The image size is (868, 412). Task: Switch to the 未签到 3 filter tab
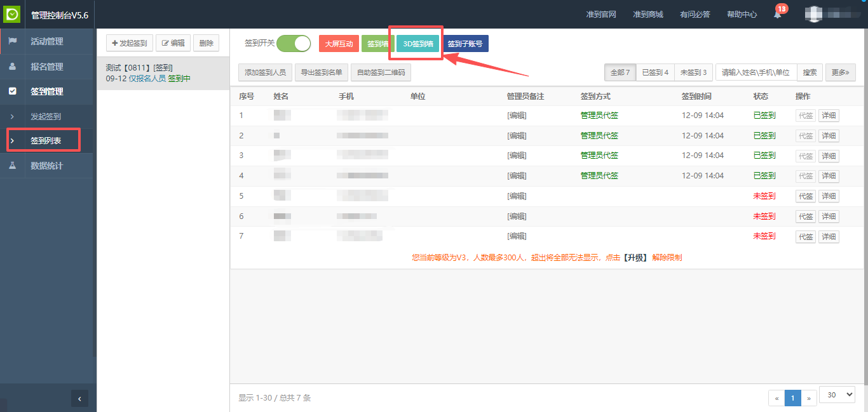click(x=693, y=72)
